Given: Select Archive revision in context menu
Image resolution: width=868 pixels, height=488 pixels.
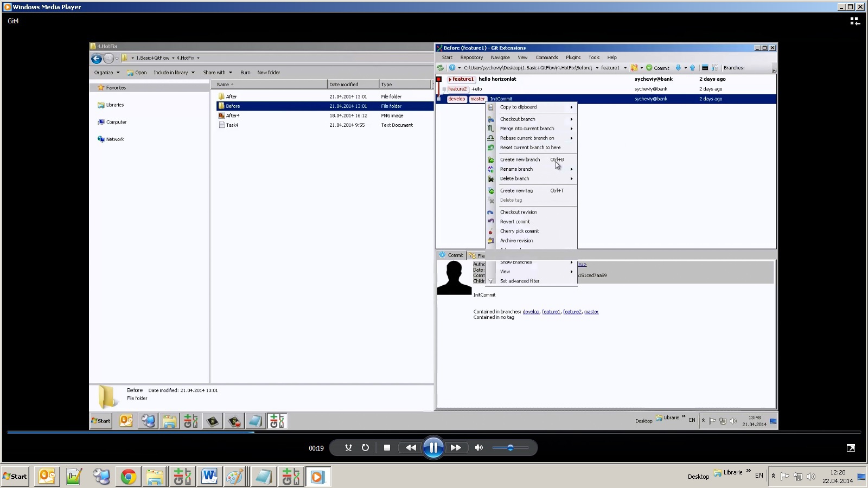Looking at the screenshot, I should 532,240.
